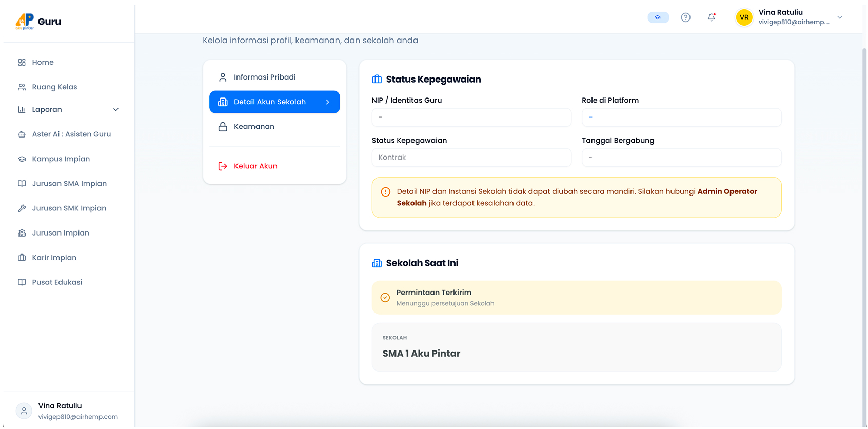The image size is (868, 429).
Task: Click the Karir Impian briefcase icon
Action: click(x=22, y=258)
